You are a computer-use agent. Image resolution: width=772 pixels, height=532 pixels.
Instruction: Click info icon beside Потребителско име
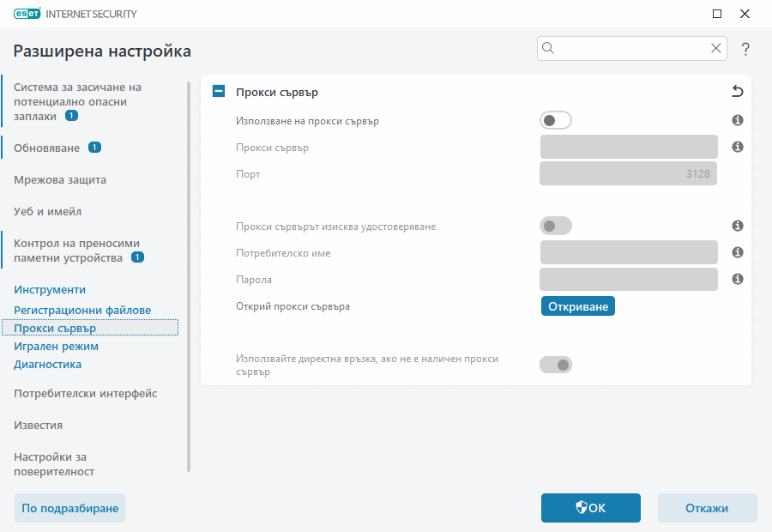pyautogui.click(x=737, y=251)
